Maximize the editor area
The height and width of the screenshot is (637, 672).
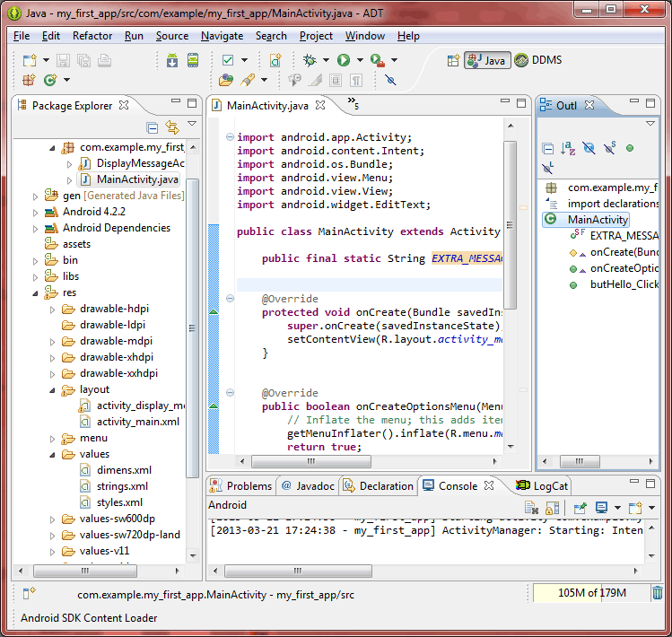tap(521, 103)
